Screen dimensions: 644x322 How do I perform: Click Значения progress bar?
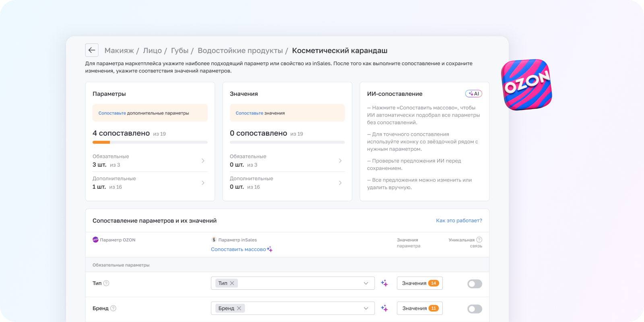tap(287, 142)
